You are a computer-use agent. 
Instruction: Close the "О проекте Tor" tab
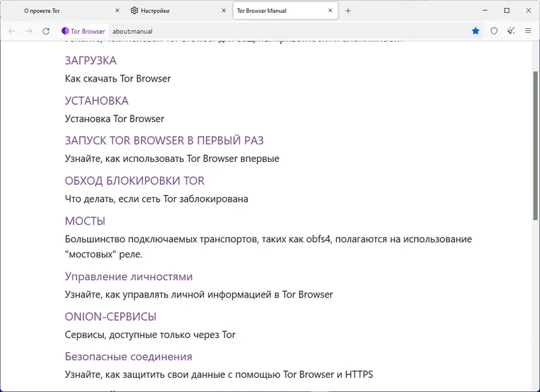pyautogui.click(x=117, y=11)
